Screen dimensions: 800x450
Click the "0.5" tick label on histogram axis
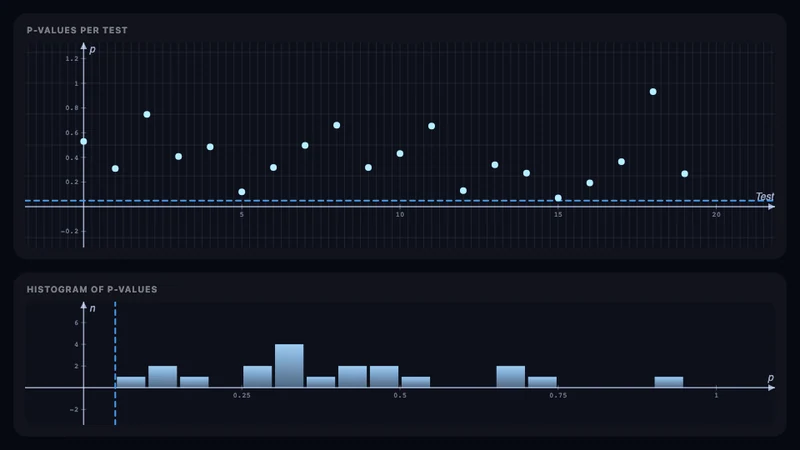(x=400, y=395)
